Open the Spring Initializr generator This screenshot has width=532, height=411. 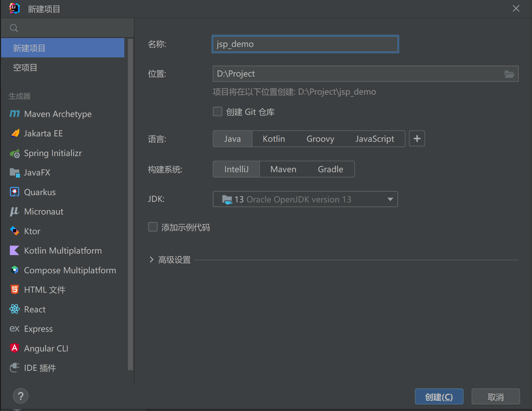point(53,153)
